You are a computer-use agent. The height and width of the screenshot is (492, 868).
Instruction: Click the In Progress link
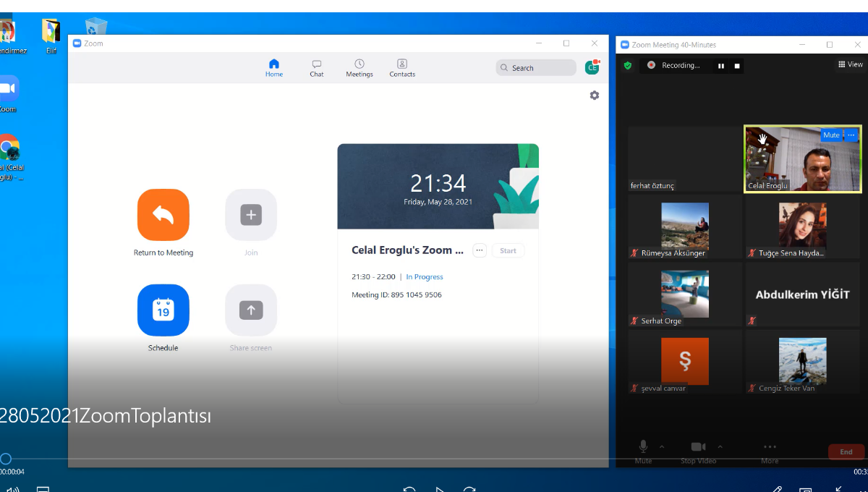425,277
